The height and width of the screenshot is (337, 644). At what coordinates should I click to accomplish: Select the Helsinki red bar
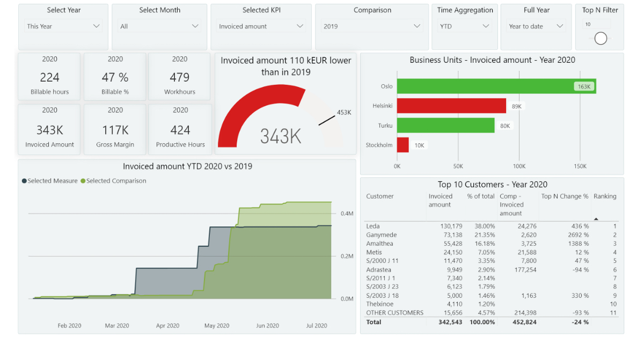click(451, 106)
